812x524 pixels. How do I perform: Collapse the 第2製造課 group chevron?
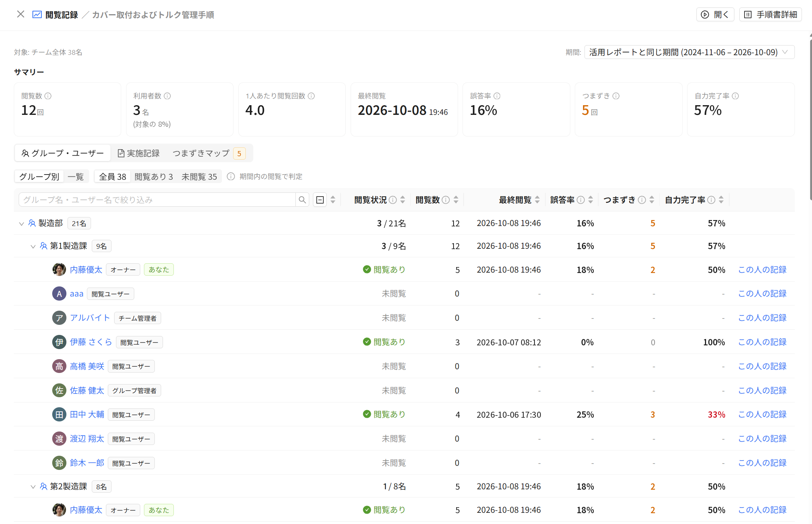pos(33,487)
